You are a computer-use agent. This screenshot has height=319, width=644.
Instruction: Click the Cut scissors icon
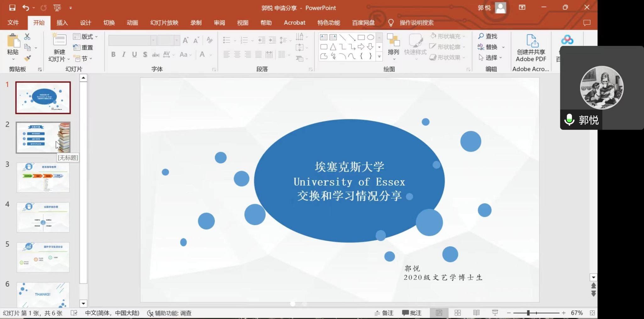pos(27,37)
